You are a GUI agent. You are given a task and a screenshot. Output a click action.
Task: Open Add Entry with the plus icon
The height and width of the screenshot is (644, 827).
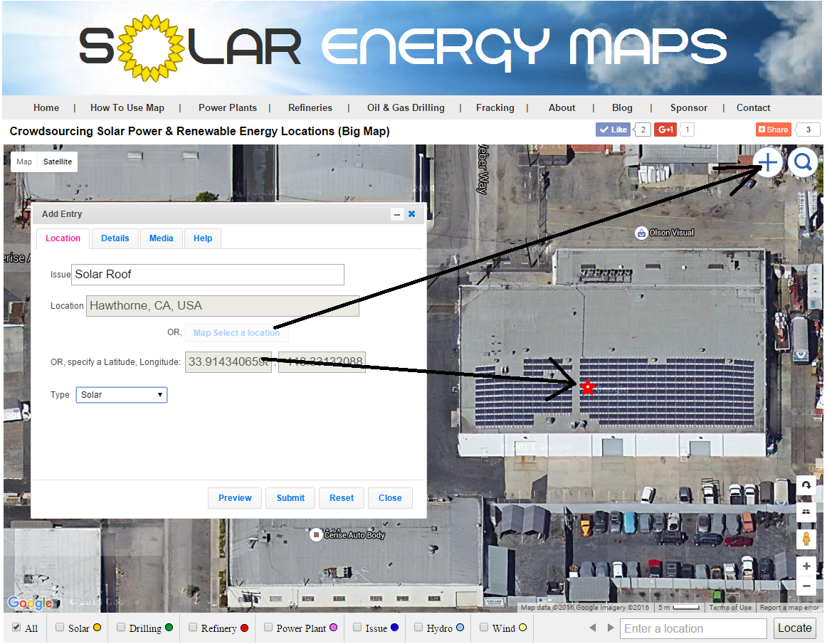pos(767,162)
